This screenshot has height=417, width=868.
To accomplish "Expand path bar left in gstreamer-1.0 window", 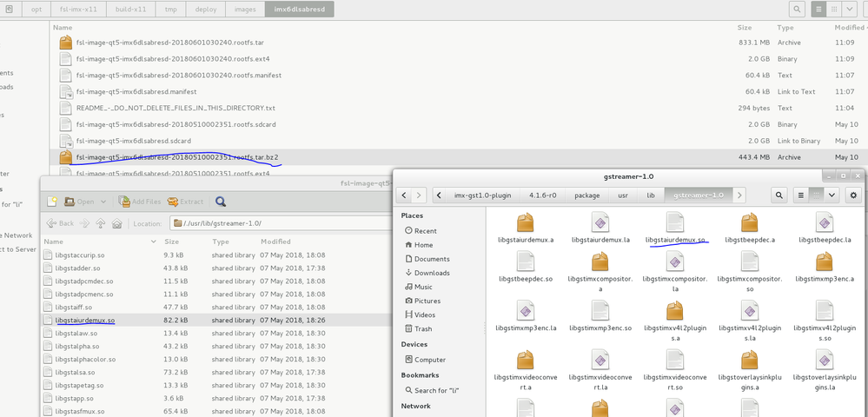I will (x=439, y=195).
